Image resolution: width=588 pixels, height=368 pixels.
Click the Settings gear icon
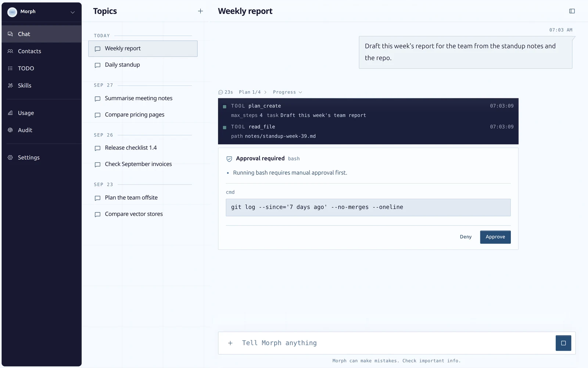(x=10, y=158)
